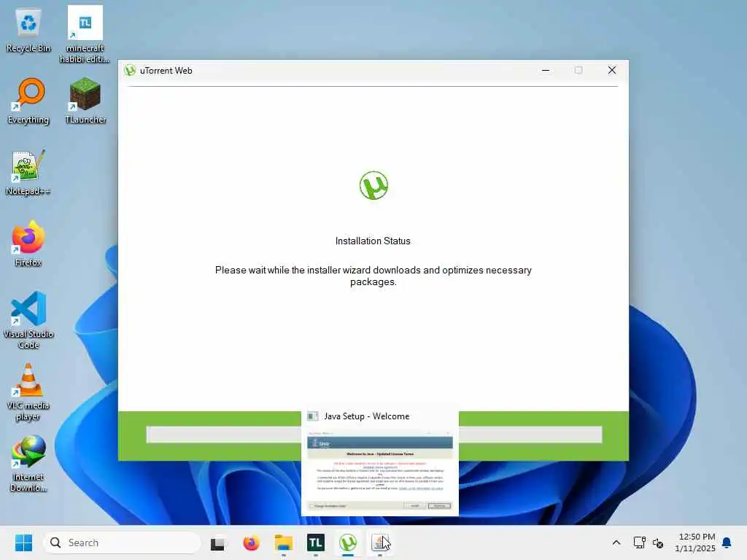
Task: Select the Firefox desktop shortcut
Action: pyautogui.click(x=28, y=244)
